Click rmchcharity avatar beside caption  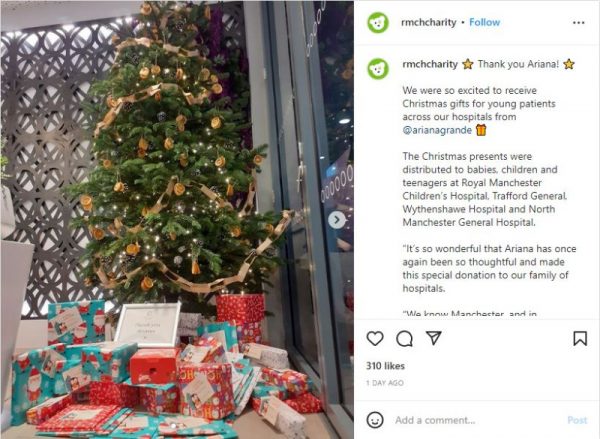click(x=378, y=69)
